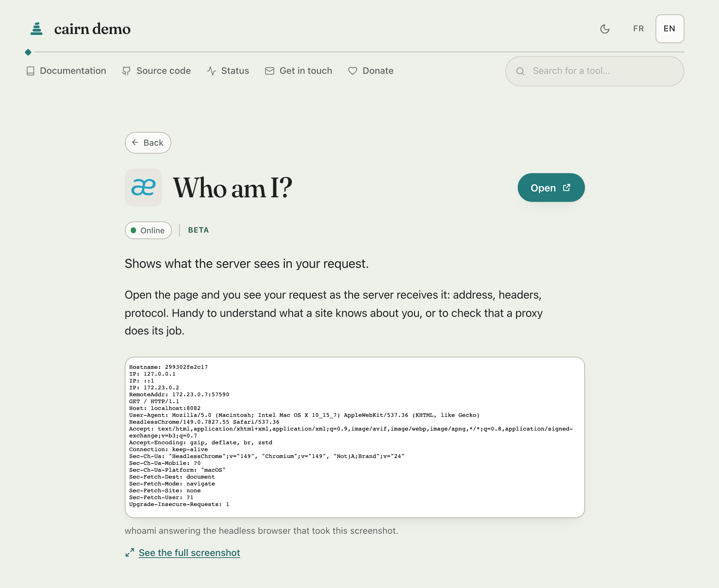Switch language to FR
This screenshot has height=588, width=719.
point(638,29)
